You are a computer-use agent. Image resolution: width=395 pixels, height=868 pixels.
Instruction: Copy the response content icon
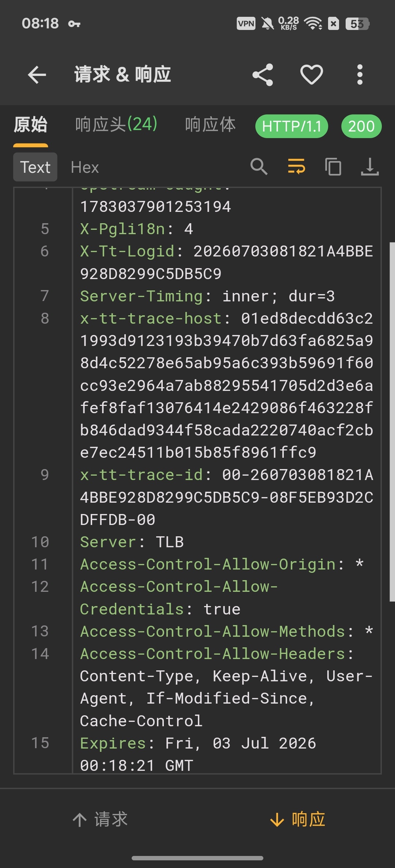click(x=333, y=167)
